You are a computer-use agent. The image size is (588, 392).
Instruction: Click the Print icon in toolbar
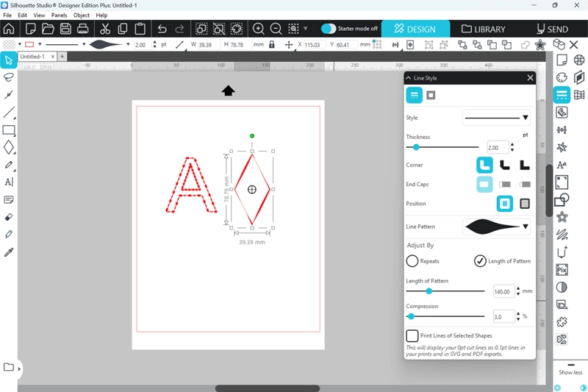point(83,29)
